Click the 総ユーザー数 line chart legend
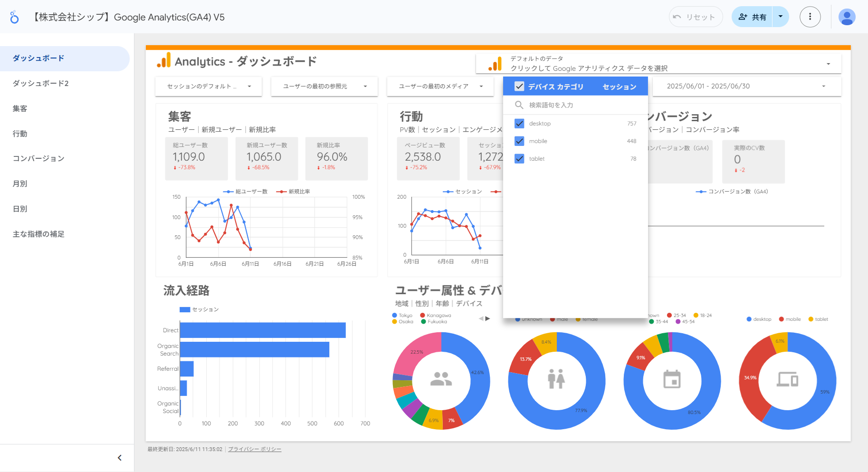868x472 pixels. [x=246, y=192]
